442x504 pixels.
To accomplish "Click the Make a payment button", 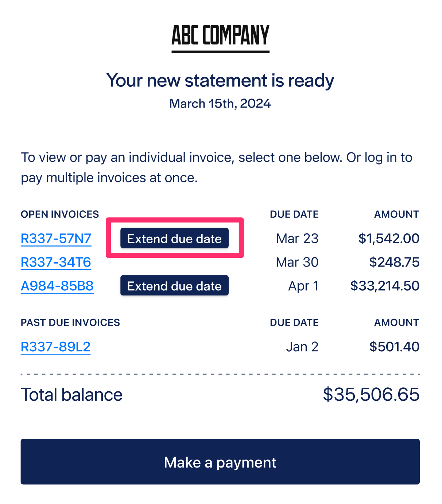I will 220,462.
